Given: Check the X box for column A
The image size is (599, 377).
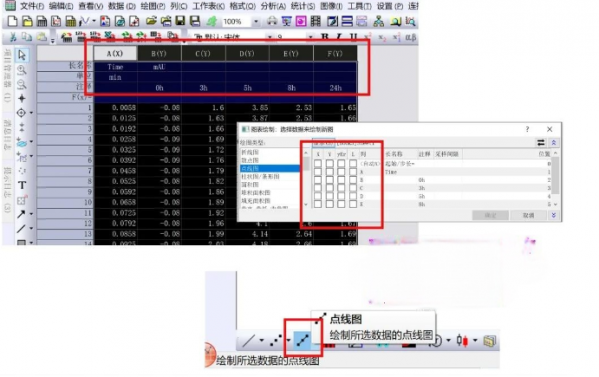Looking at the screenshot, I should click(x=317, y=172).
